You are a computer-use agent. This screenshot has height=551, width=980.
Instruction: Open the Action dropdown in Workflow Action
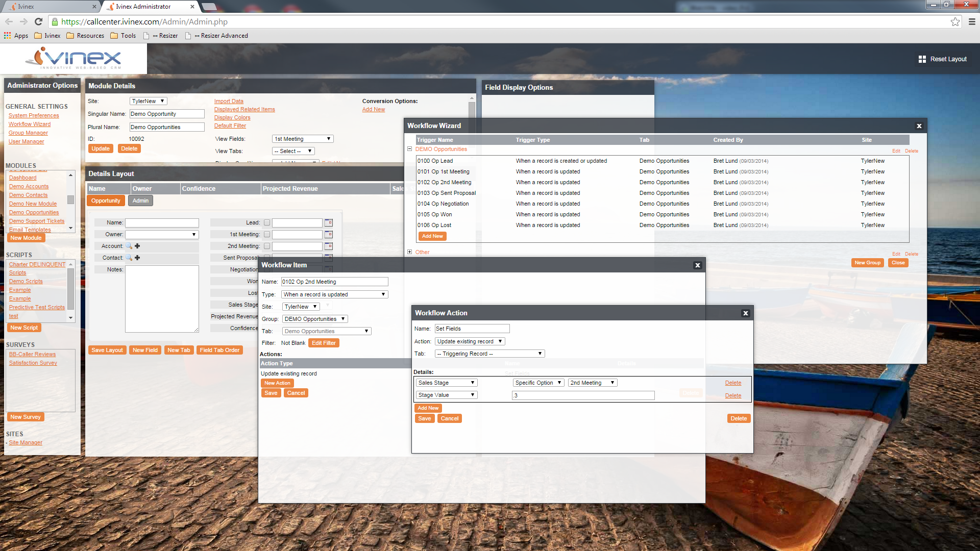469,341
